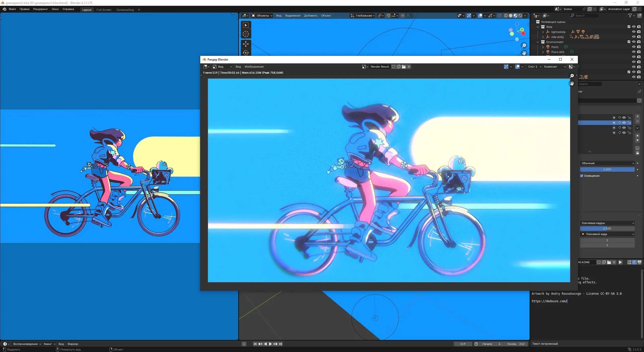This screenshot has height=352, width=644.
Task: Click the current frame field showing 119
Action: pyautogui.click(x=462, y=344)
